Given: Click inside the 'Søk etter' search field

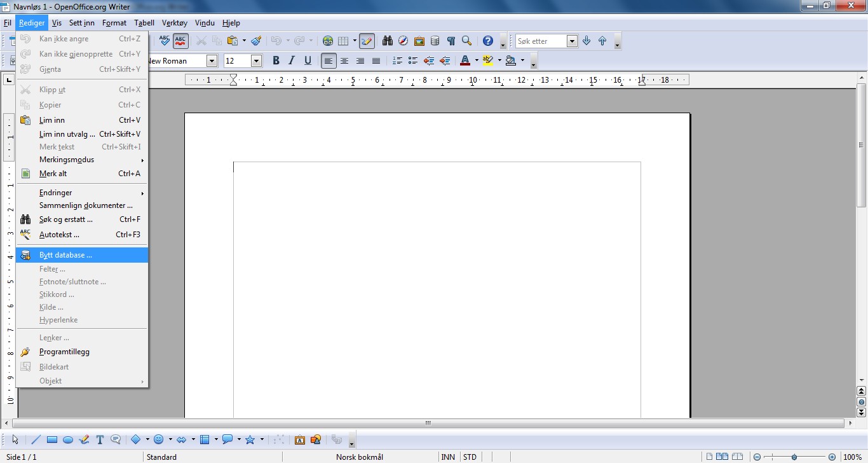Looking at the screenshot, I should [x=541, y=41].
